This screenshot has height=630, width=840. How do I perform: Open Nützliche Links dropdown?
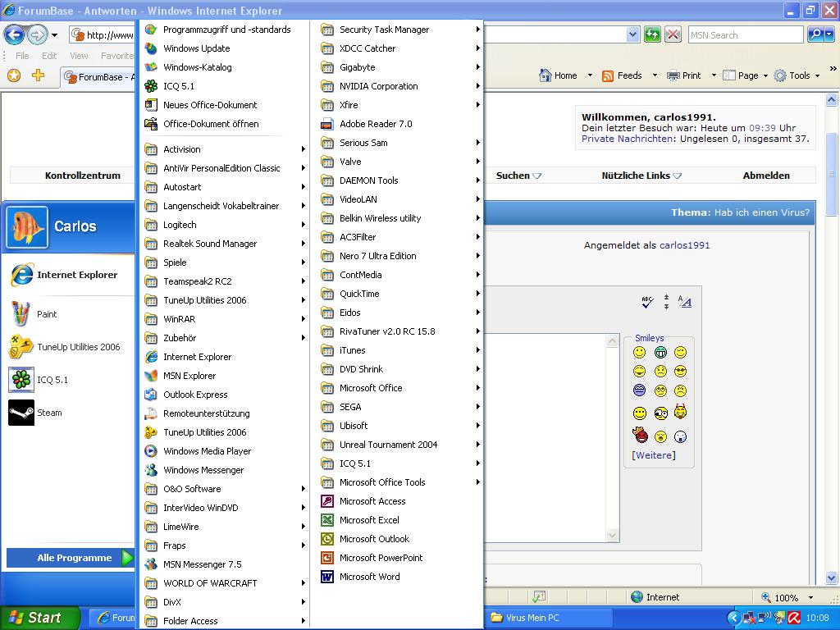click(x=641, y=176)
